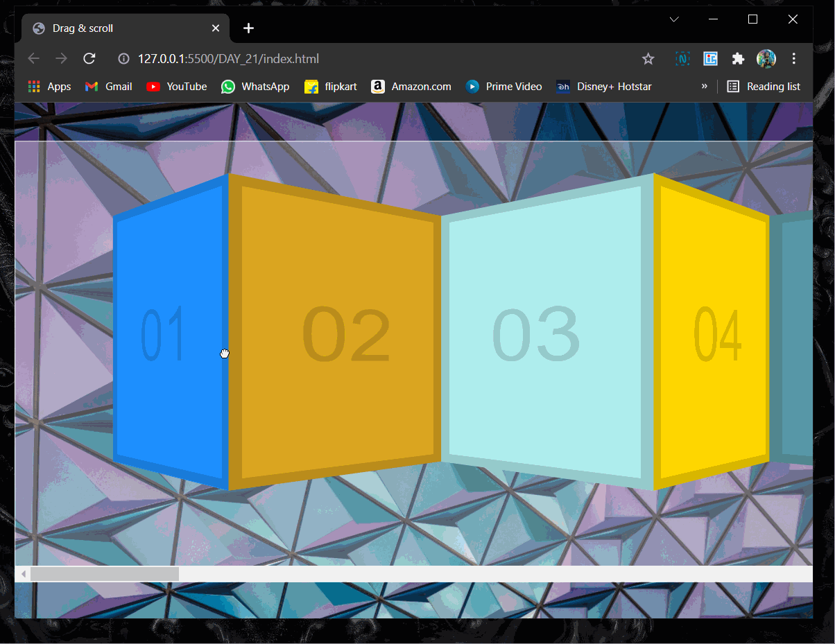
Task: Go back with the back arrow
Action: (33, 59)
